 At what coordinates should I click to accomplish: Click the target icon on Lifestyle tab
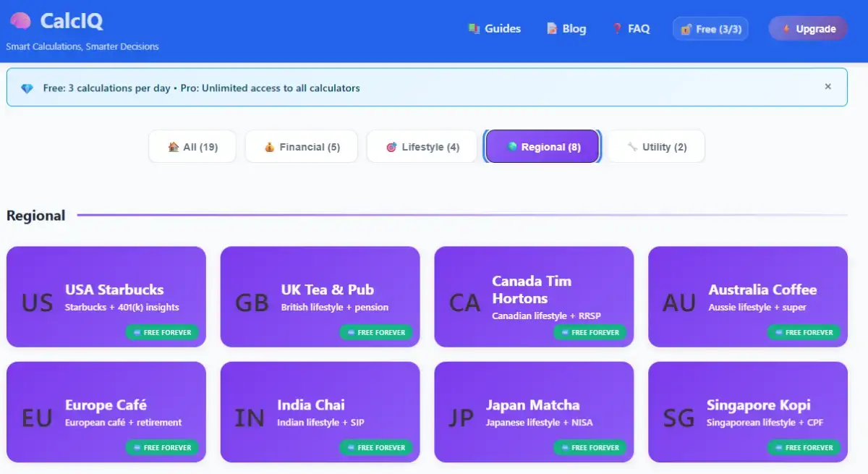click(x=391, y=147)
